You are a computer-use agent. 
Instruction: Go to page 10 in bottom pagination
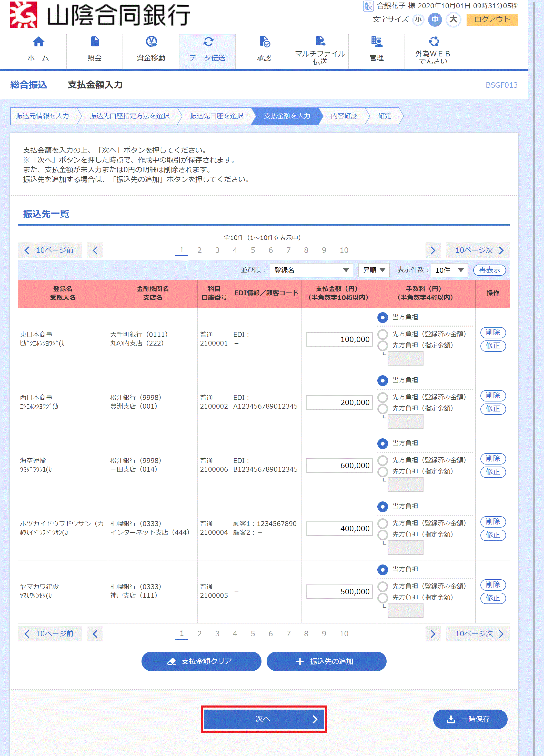pyautogui.click(x=344, y=634)
